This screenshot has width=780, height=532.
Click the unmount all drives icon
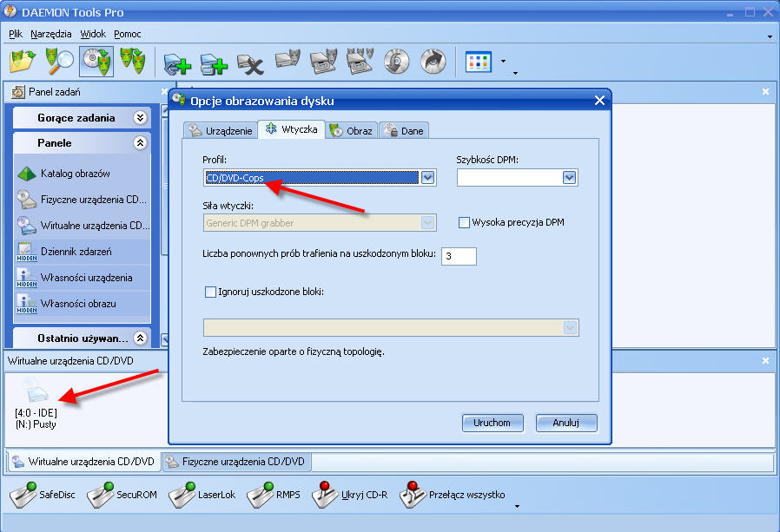pyautogui.click(x=360, y=62)
